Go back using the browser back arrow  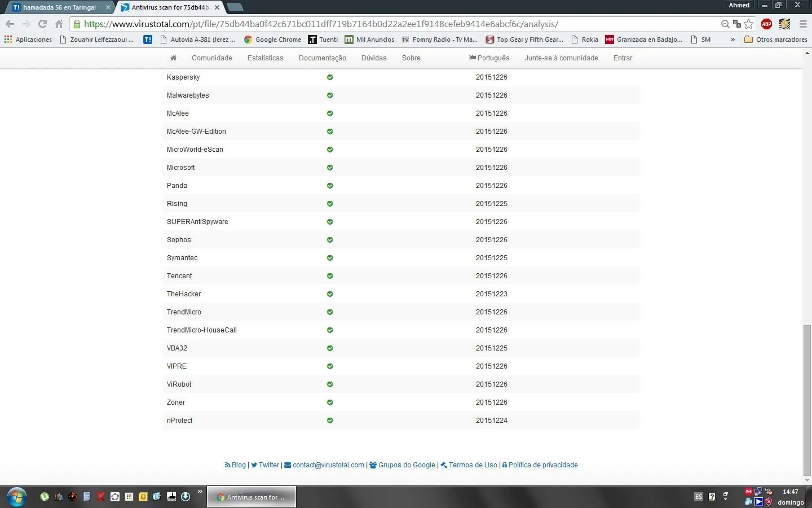pyautogui.click(x=10, y=24)
